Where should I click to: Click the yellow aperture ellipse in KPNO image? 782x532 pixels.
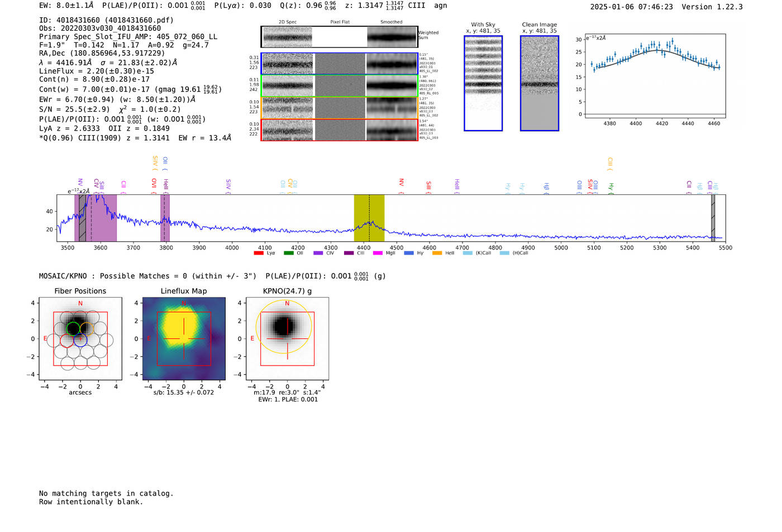[284, 327]
